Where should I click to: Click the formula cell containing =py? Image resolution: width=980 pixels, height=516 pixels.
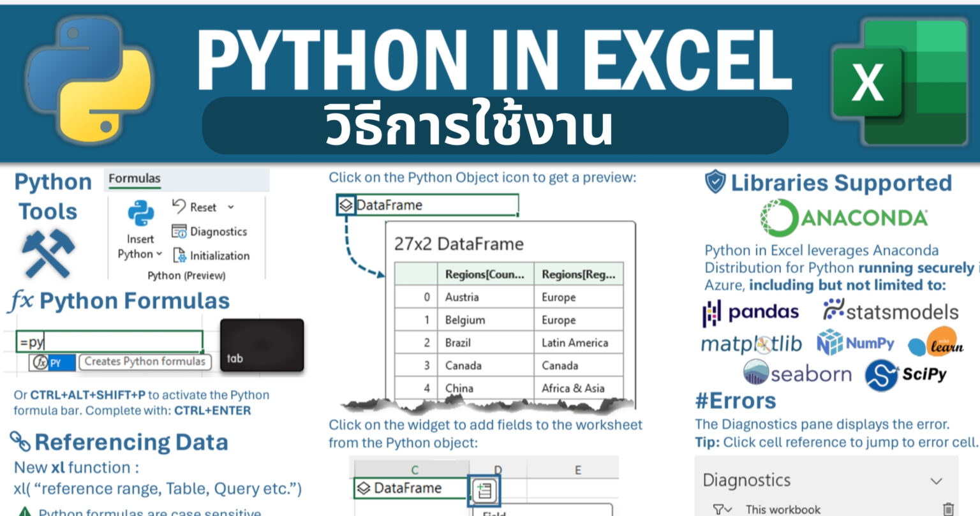tap(109, 342)
